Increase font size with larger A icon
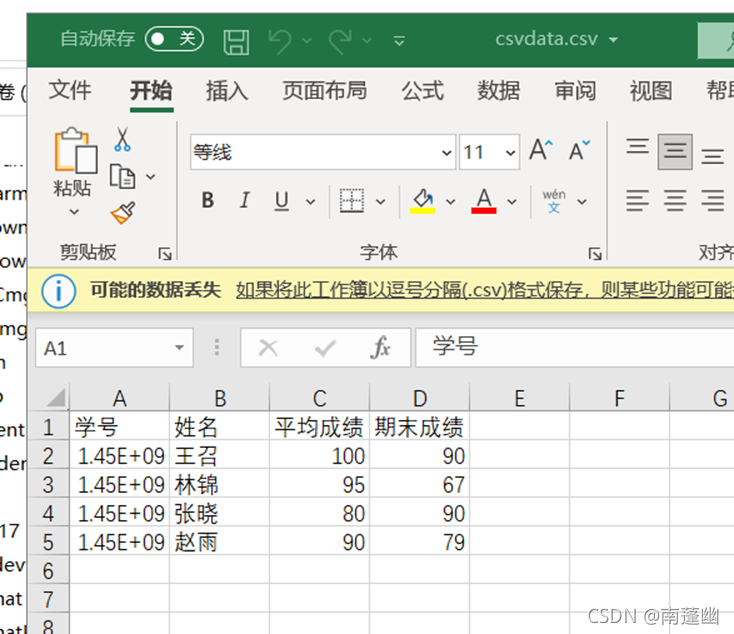This screenshot has height=634, width=734. (x=541, y=150)
